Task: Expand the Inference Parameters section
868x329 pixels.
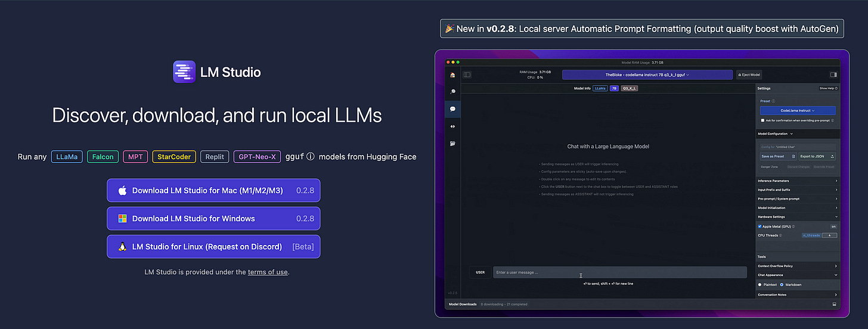Action: point(797,181)
